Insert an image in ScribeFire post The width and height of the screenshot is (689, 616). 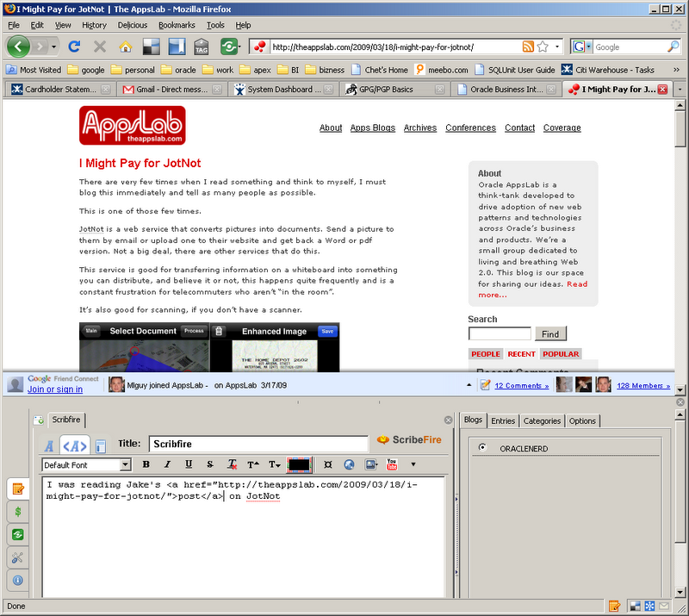pyautogui.click(x=371, y=464)
